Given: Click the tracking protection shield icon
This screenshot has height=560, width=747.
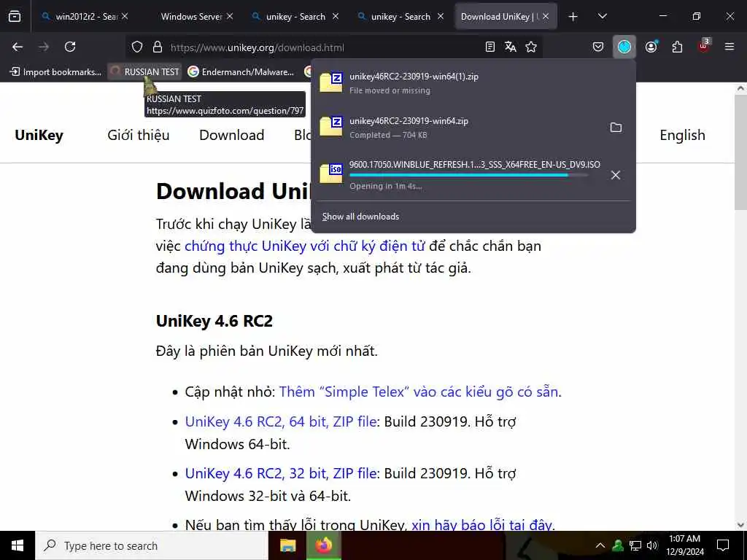Looking at the screenshot, I should [x=137, y=47].
